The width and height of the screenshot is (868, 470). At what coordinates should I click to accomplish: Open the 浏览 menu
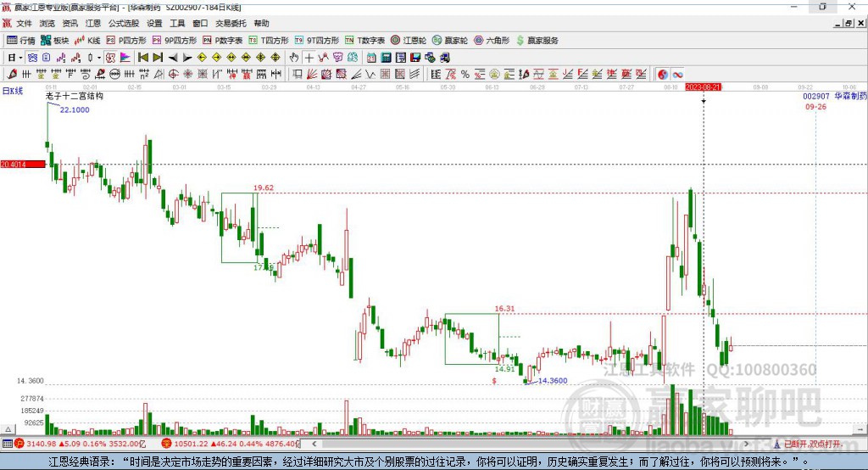click(x=47, y=23)
